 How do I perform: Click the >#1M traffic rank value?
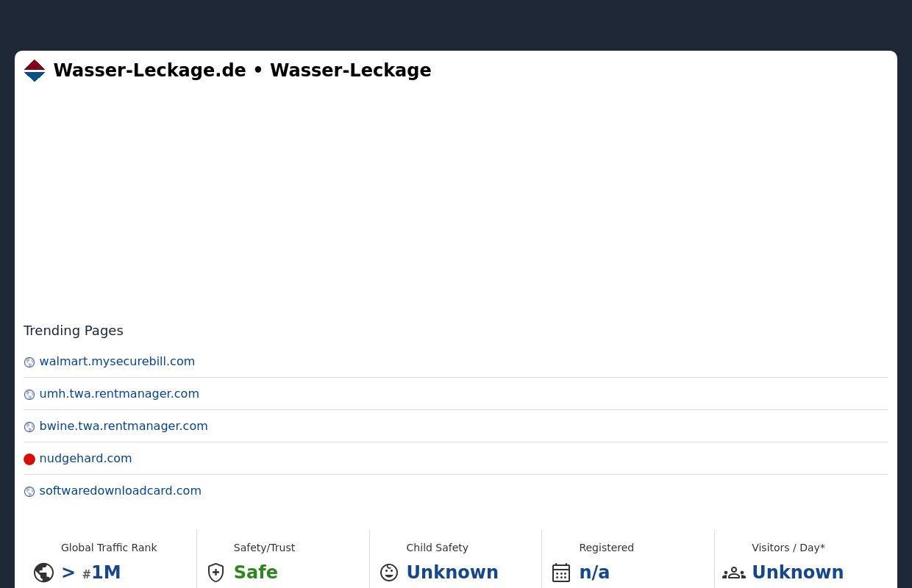tap(90, 572)
